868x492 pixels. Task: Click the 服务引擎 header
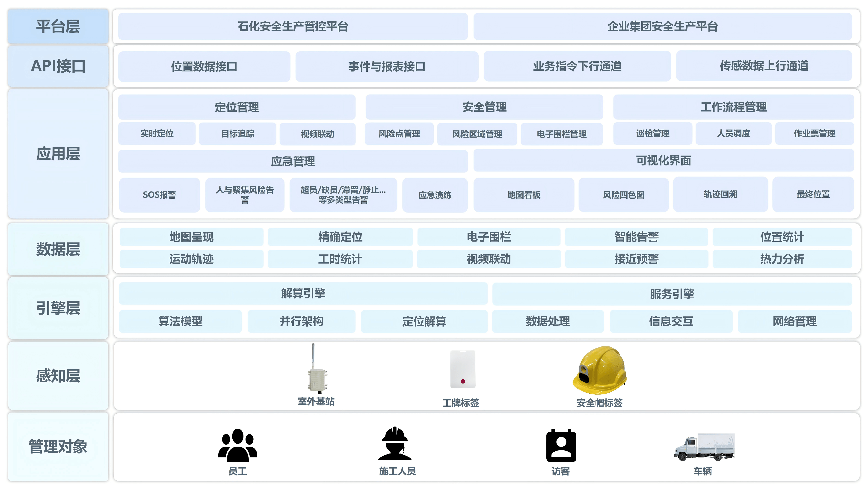point(672,294)
